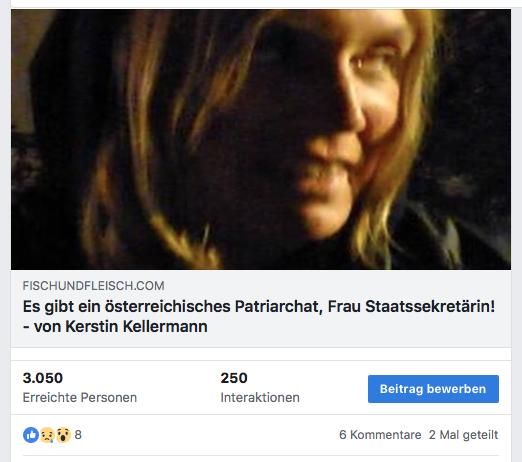Open the article preview image
This screenshot has height=462, width=522.
coord(261,139)
